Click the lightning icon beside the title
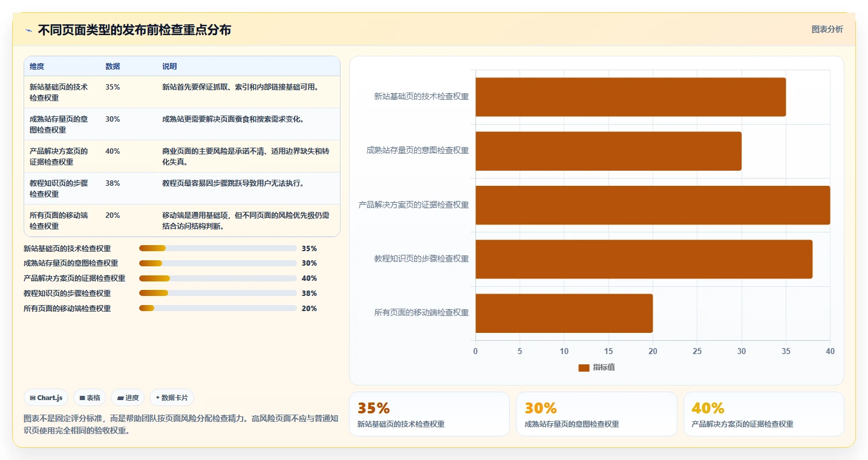868x460 pixels. [x=28, y=30]
